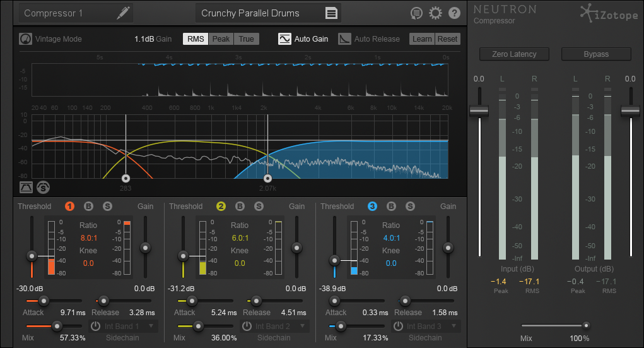Solo band 2 with the S icon
The image size is (644, 348).
(x=259, y=206)
